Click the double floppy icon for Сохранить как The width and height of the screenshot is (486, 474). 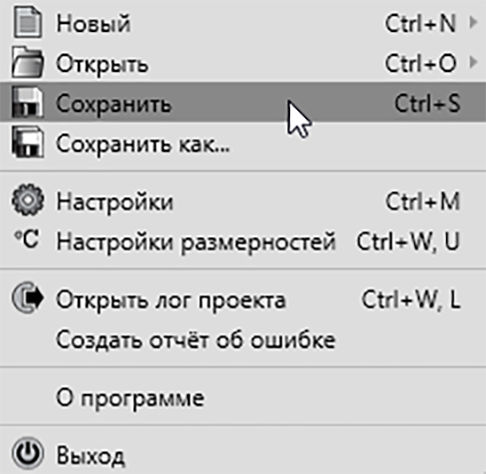27,142
